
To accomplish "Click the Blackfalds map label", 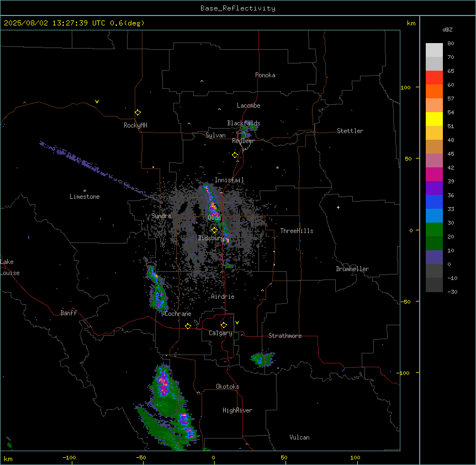I will tap(244, 123).
